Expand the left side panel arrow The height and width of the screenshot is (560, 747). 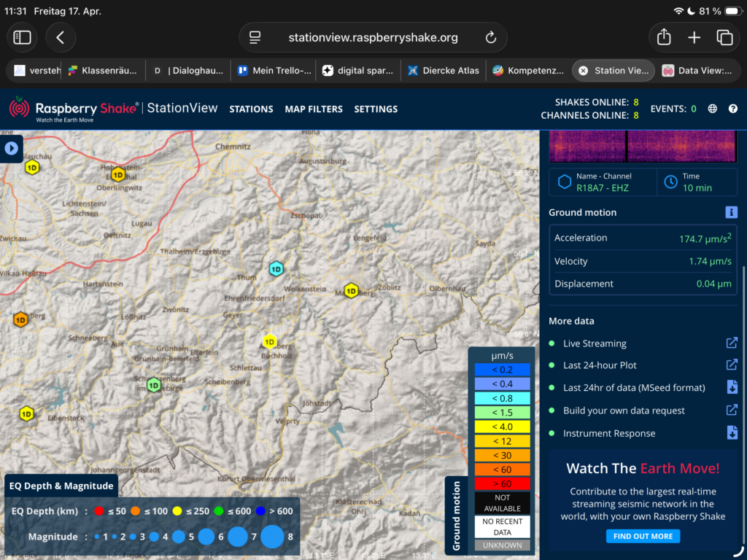pyautogui.click(x=12, y=149)
